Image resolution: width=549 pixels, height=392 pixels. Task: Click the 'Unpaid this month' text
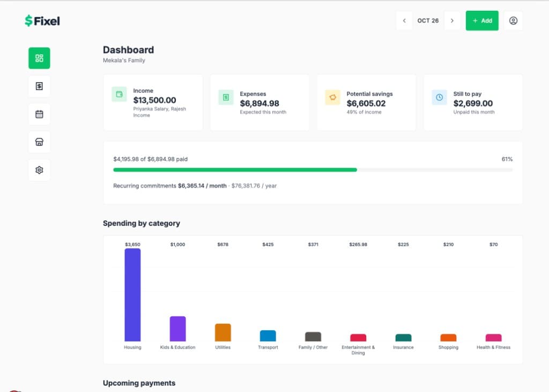[474, 112]
